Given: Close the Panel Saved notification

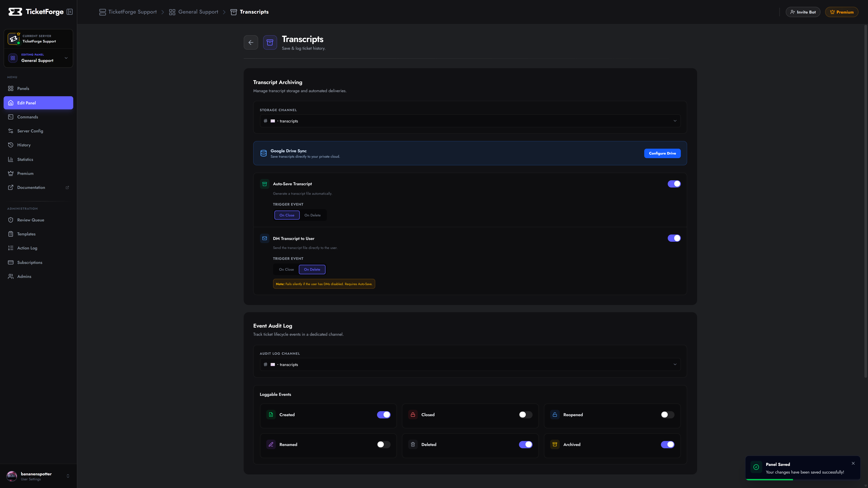Looking at the screenshot, I should pos(853,463).
